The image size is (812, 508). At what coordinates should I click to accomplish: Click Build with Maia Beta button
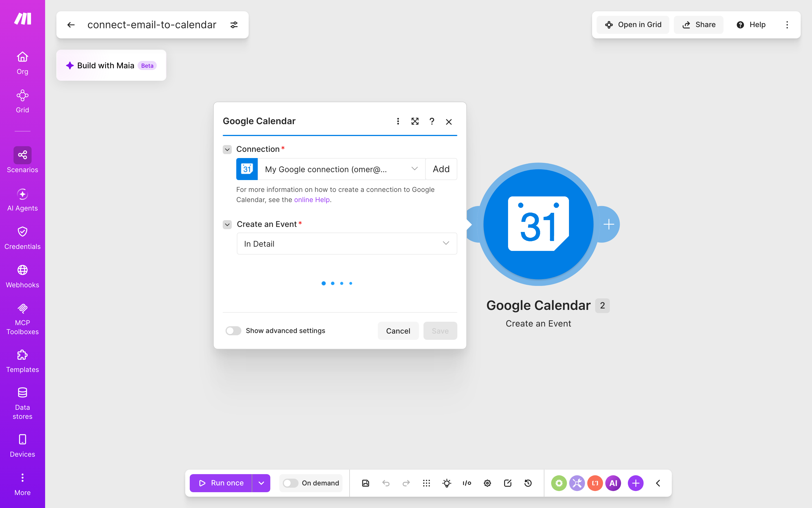[111, 65]
